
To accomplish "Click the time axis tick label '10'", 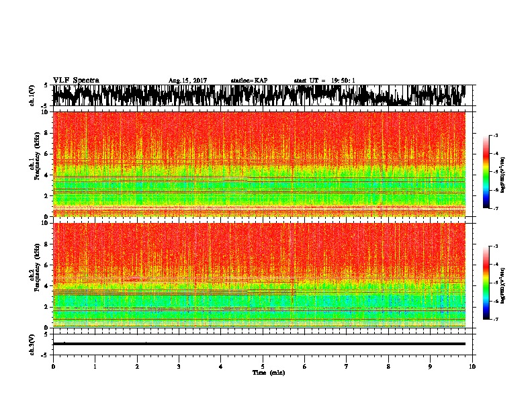I will click(472, 367).
